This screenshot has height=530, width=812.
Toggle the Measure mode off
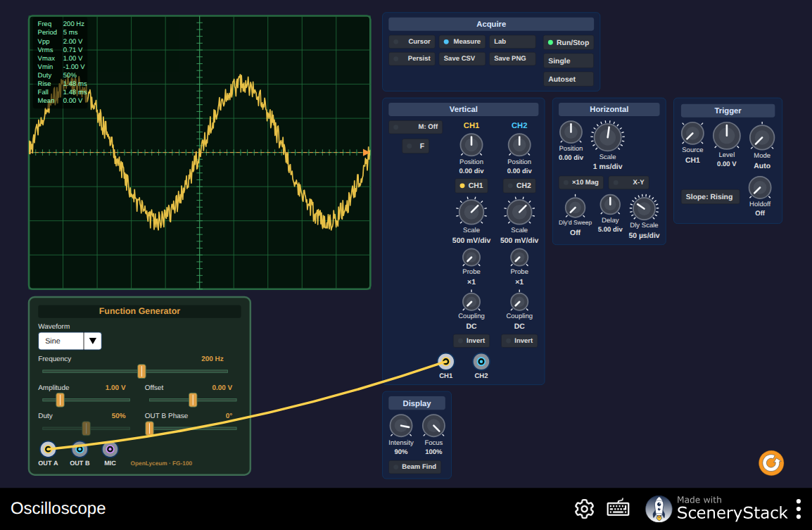click(x=462, y=42)
